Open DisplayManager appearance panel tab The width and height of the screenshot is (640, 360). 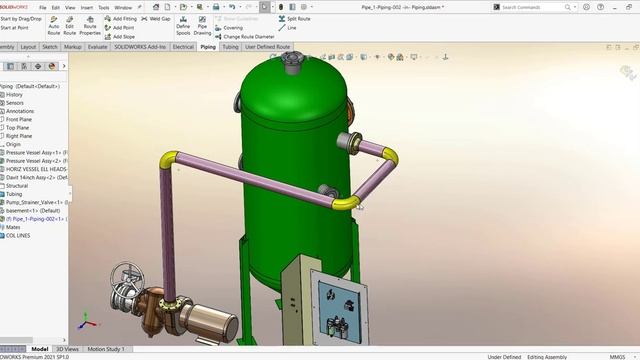pyautogui.click(x=52, y=66)
